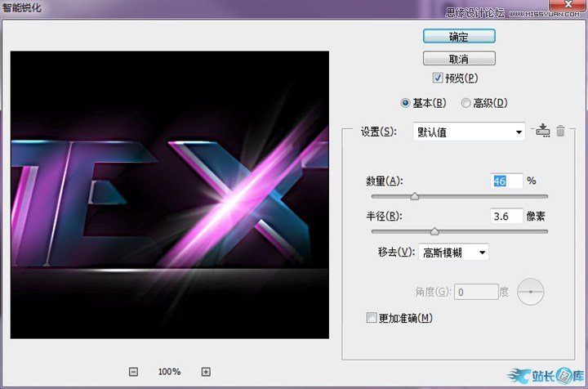Zoom out with the minus icon
The image size is (588, 389).
(x=133, y=372)
